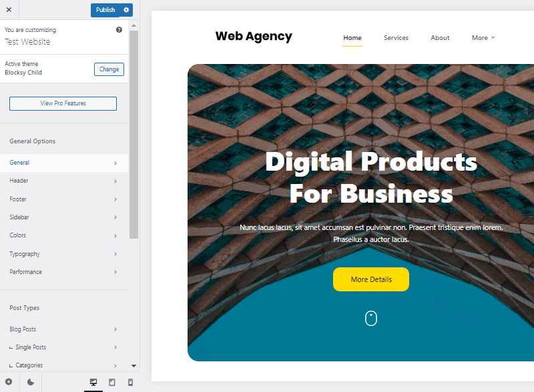Click the help question mark icon

click(x=119, y=30)
